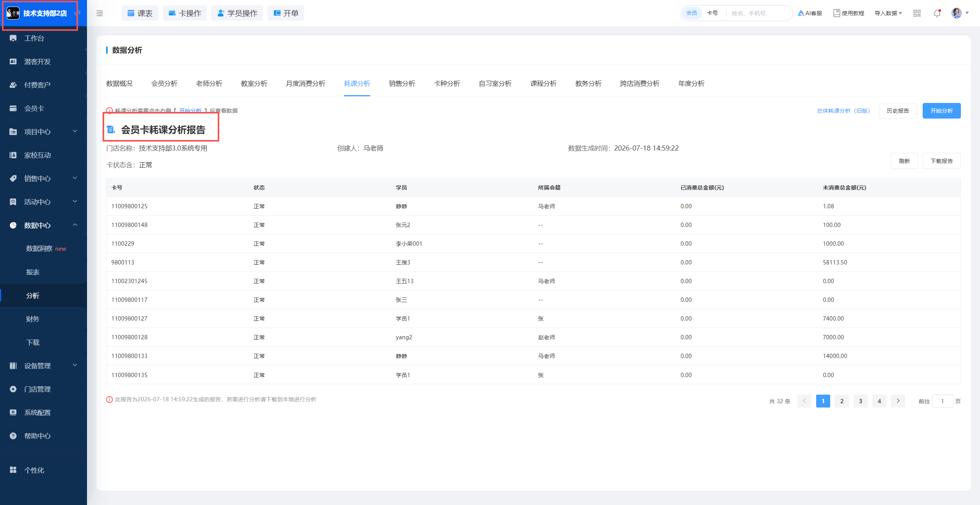980x505 pixels.
Task: Switch store via arrows beside 技术支持部2店
Action: 77,13
